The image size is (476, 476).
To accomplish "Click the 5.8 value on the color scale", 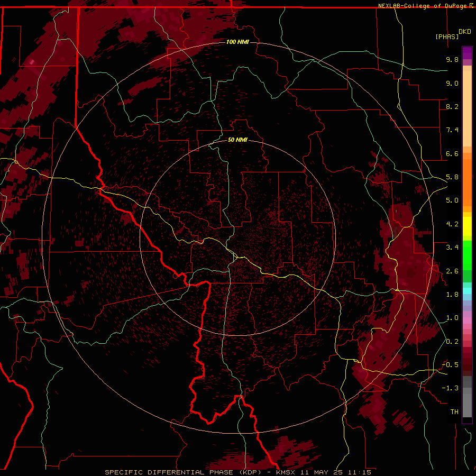I will point(452,177).
